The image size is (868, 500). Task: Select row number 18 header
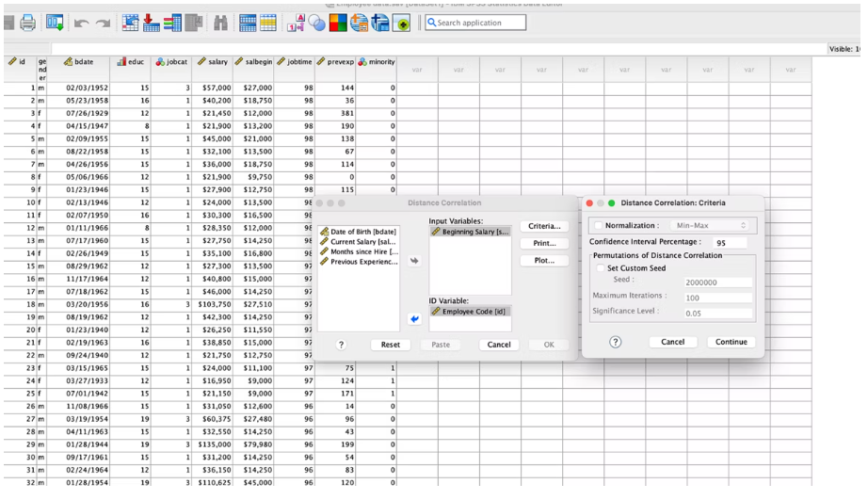pyautogui.click(x=20, y=304)
